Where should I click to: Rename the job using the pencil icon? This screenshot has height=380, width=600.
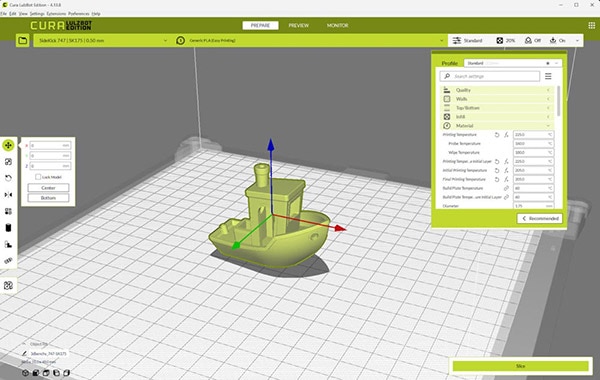tap(24, 354)
